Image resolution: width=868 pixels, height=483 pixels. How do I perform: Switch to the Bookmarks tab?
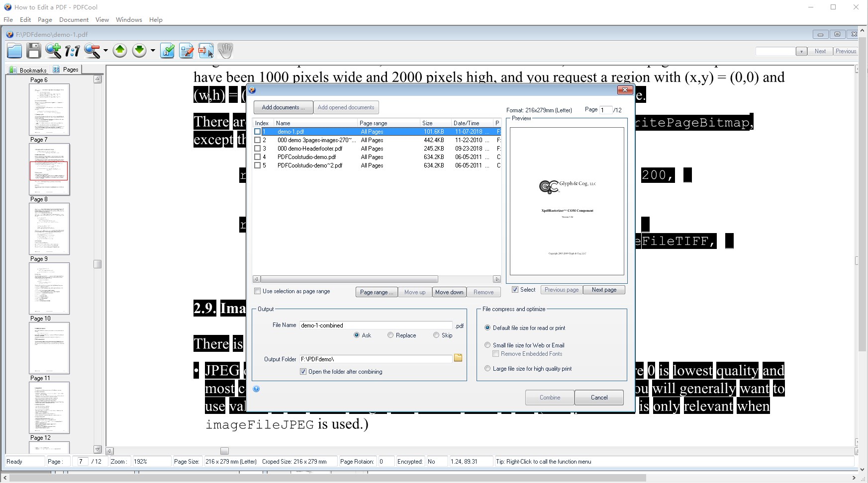click(x=28, y=70)
